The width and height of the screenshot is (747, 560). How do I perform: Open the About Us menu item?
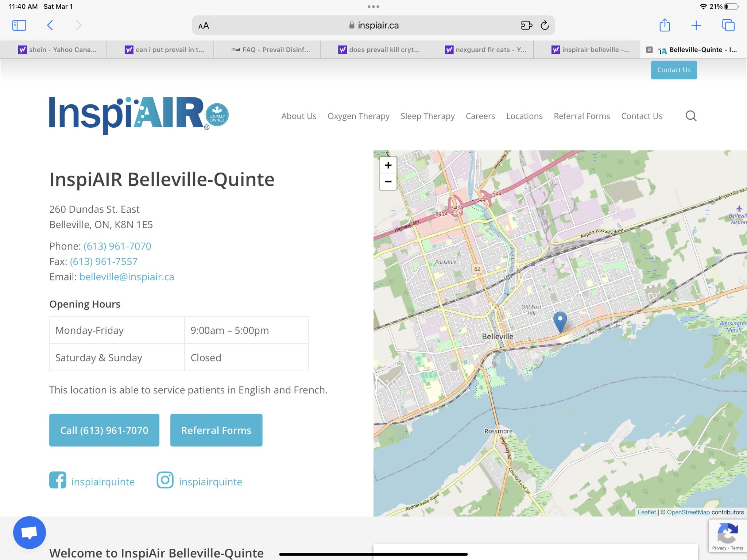299,116
